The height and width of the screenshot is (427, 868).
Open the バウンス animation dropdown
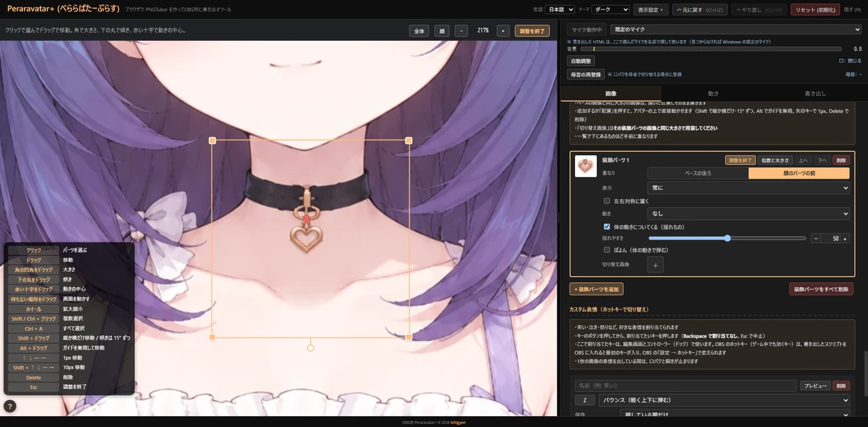coord(724,401)
